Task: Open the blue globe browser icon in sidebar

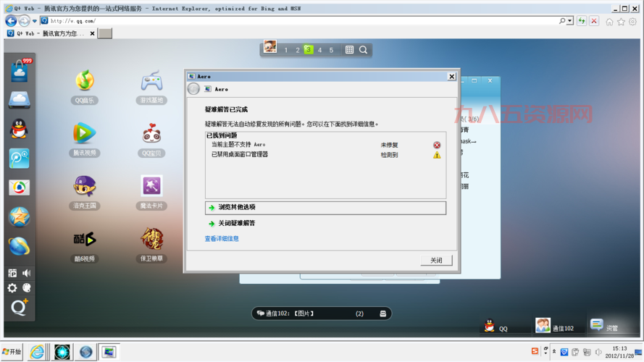Action: (x=20, y=246)
